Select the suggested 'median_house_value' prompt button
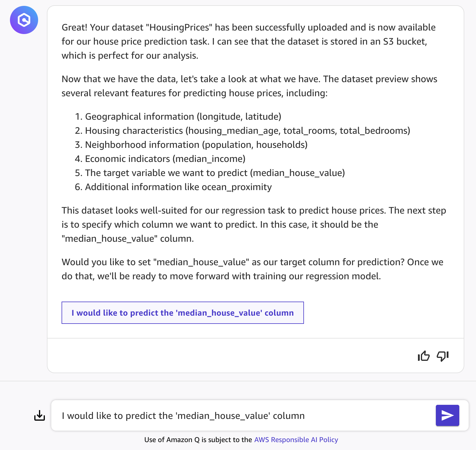Image resolution: width=476 pixels, height=450 pixels. [x=183, y=313]
